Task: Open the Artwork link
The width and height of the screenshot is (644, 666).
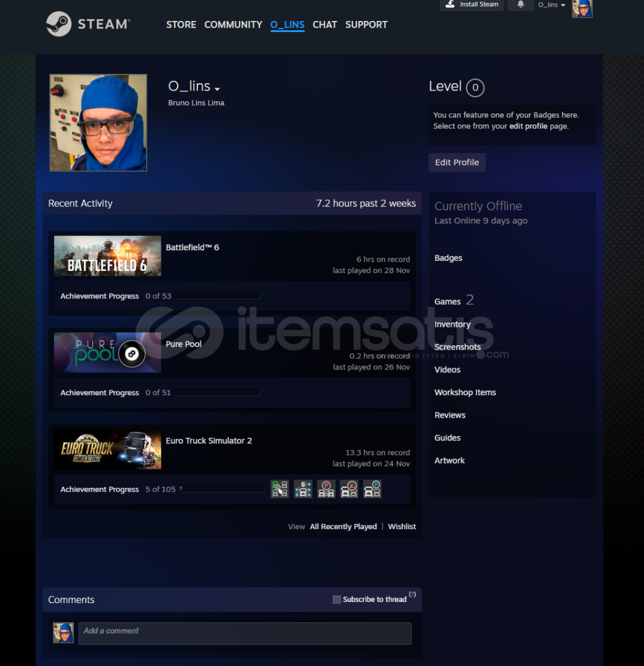Action: (x=450, y=461)
